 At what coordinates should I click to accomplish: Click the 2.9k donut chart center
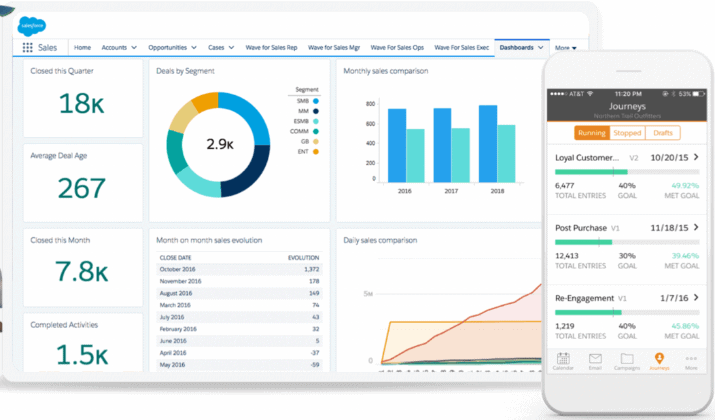tap(220, 145)
